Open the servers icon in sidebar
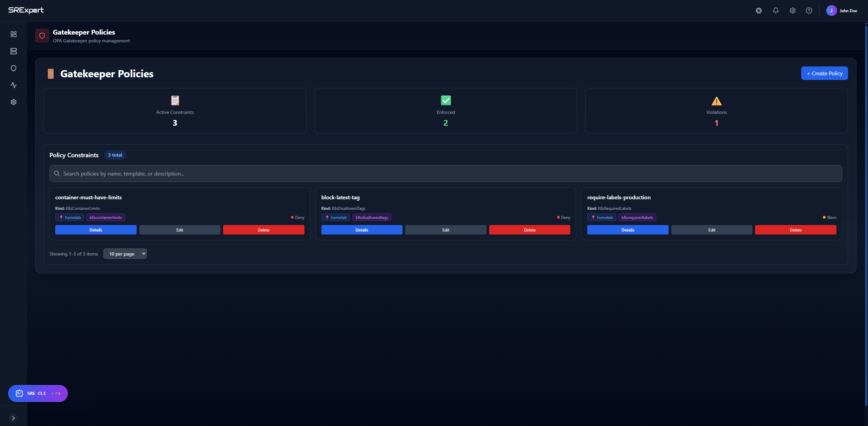This screenshot has width=868, height=426. coord(14,51)
